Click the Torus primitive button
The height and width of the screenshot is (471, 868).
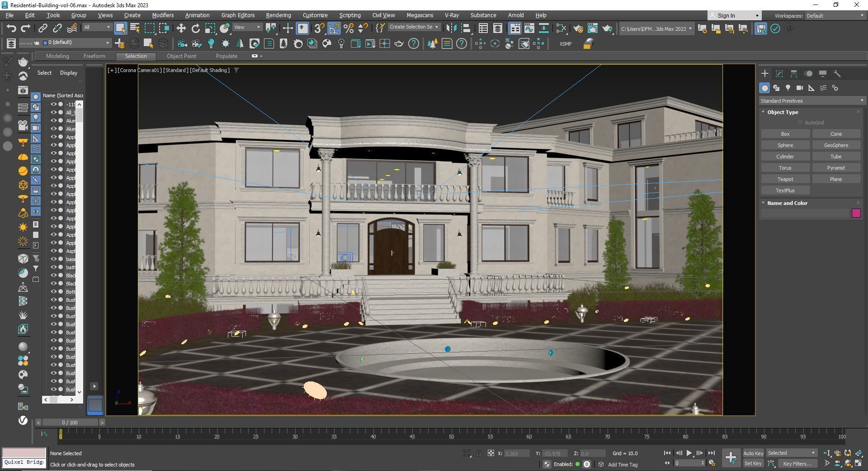pos(785,168)
